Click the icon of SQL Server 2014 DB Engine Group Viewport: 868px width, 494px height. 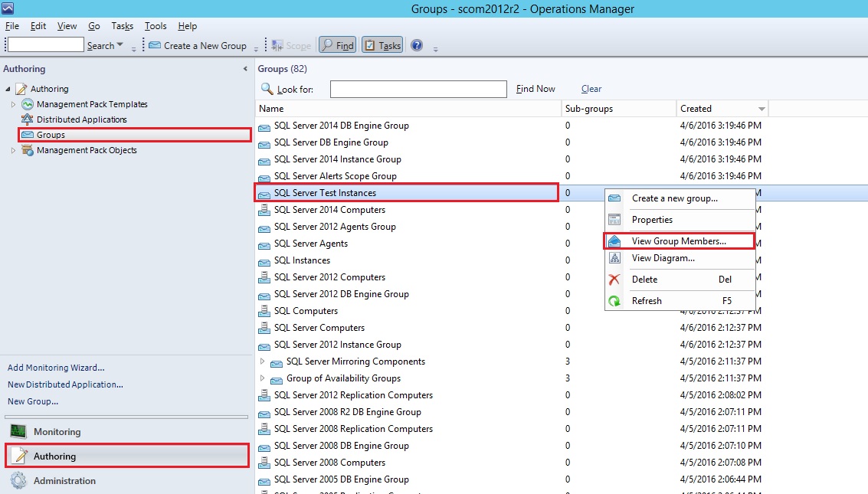[x=264, y=126]
